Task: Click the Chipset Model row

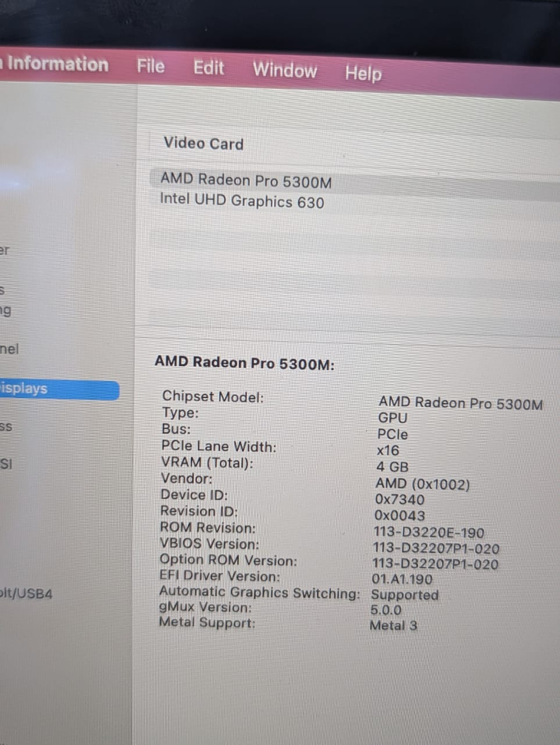Action: coord(212,397)
